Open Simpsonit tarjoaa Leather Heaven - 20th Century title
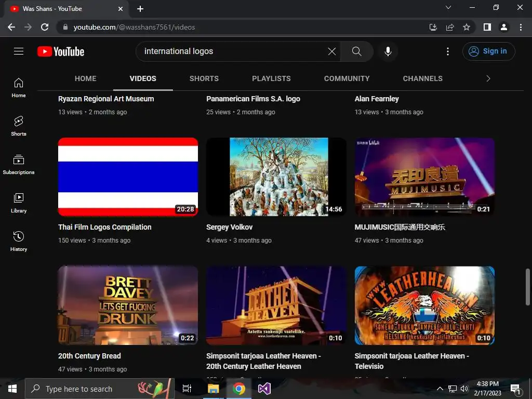This screenshot has width=532, height=399. click(263, 361)
